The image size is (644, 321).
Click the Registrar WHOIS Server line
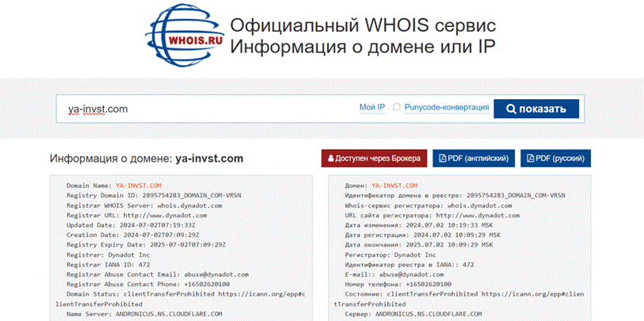tap(145, 205)
